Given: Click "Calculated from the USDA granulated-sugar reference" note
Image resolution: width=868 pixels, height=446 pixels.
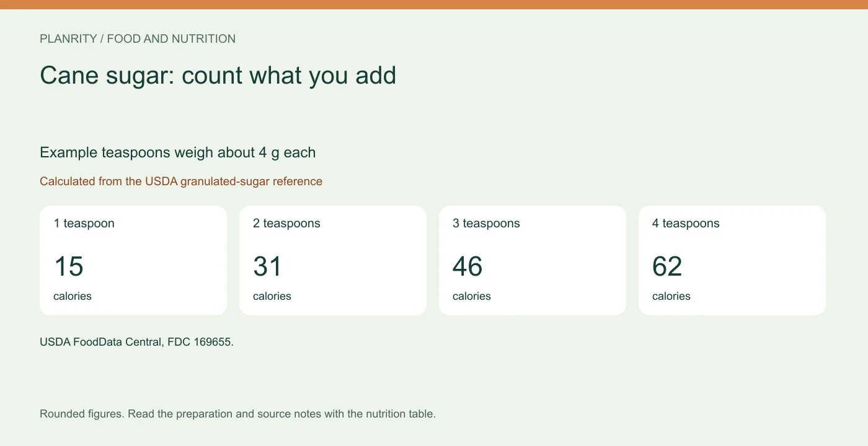Looking at the screenshot, I should 181,181.
